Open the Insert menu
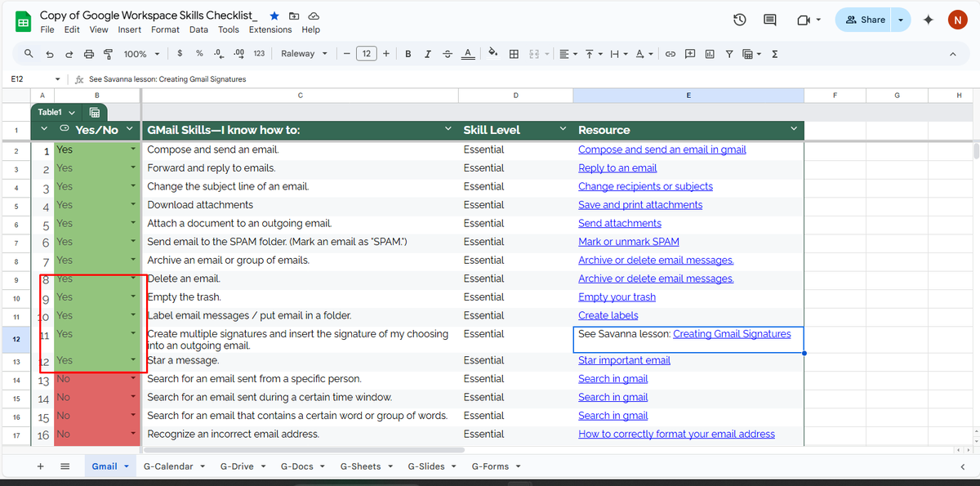The height and width of the screenshot is (486, 980). tap(129, 29)
